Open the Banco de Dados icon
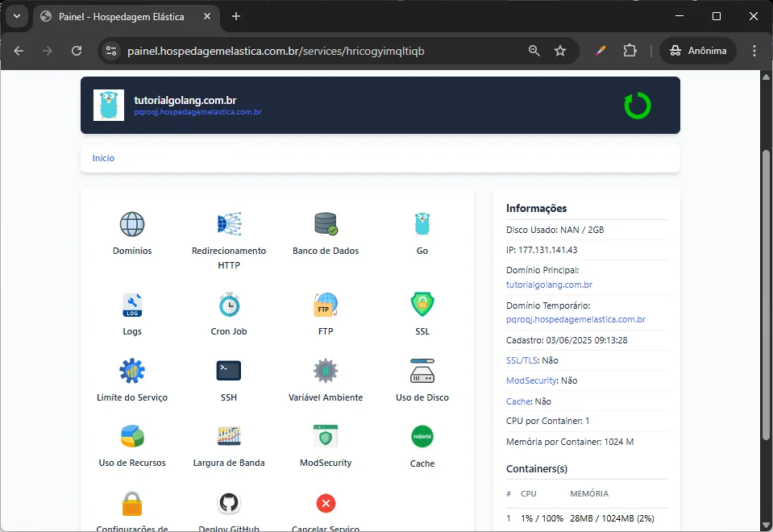 coord(326,224)
